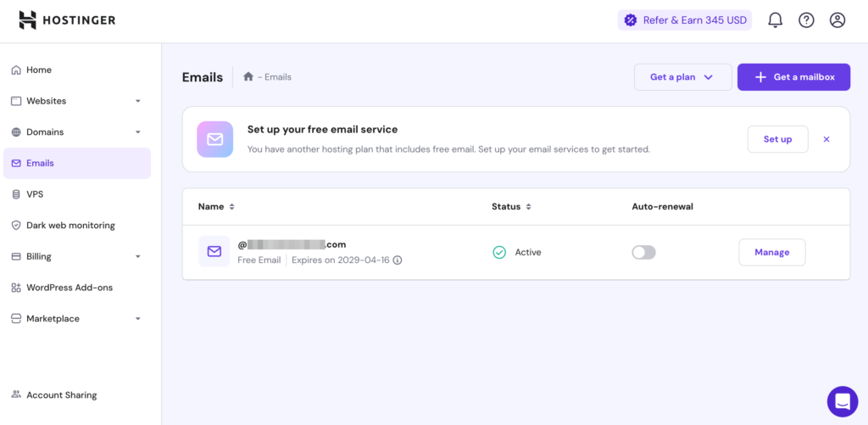Click the Hostinger logo
Image resolution: width=868 pixels, height=425 pixels.
[67, 20]
